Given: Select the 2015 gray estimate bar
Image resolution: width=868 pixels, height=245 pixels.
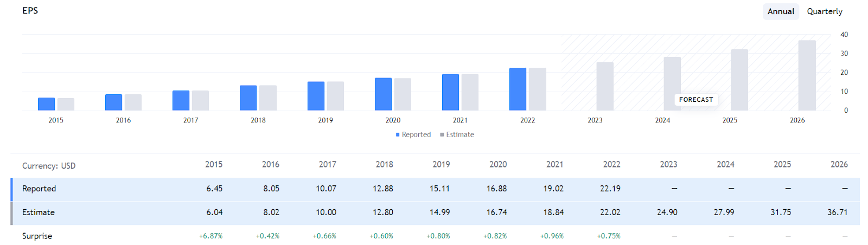Looking at the screenshot, I should tap(66, 105).
